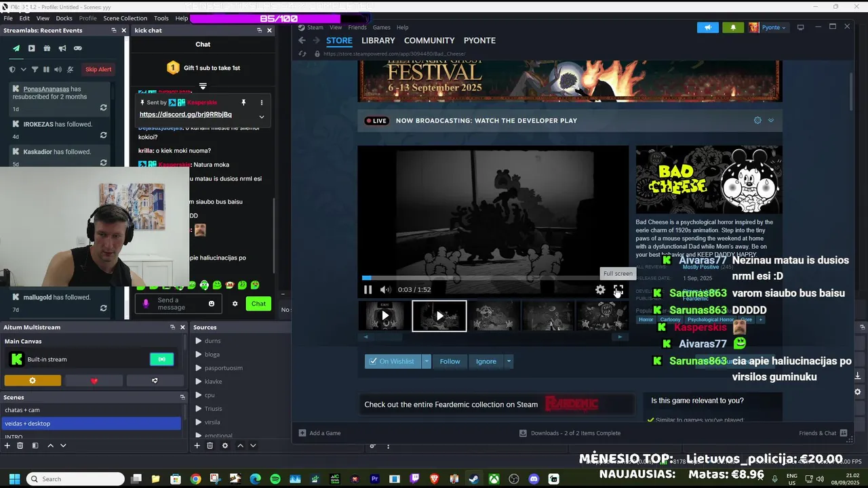
Task: Switch to Steam COMMUNITY tab
Action: (x=429, y=41)
